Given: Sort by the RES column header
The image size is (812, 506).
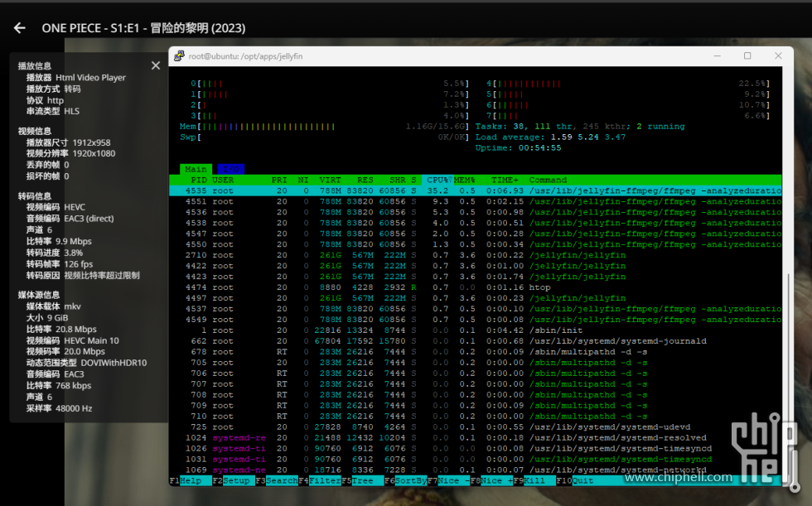Looking at the screenshot, I should click(365, 180).
